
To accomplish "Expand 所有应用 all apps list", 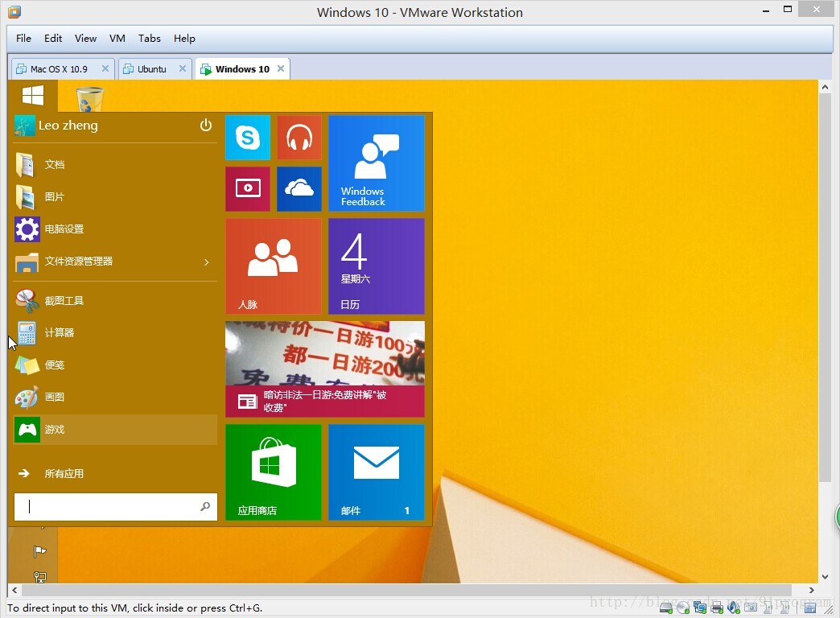I will pyautogui.click(x=64, y=474).
